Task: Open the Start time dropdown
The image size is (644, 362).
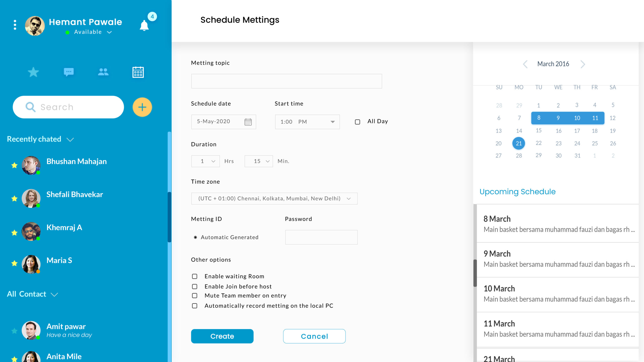Action: 307,122
